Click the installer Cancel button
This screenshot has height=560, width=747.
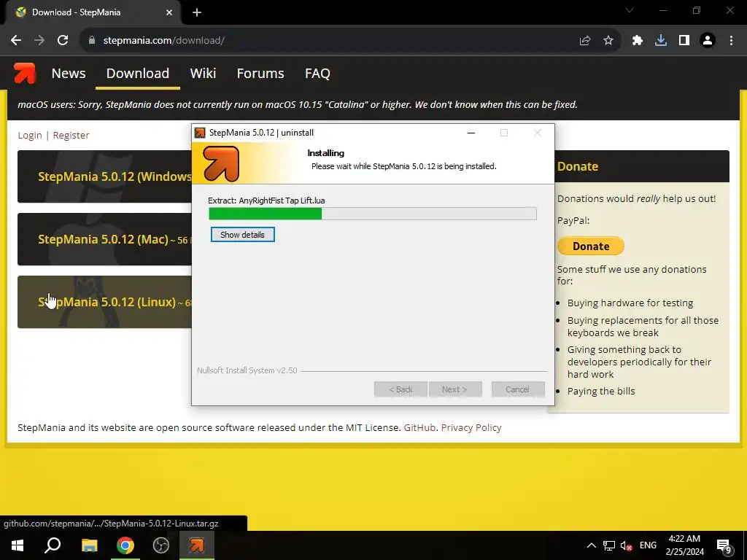pyautogui.click(x=518, y=389)
